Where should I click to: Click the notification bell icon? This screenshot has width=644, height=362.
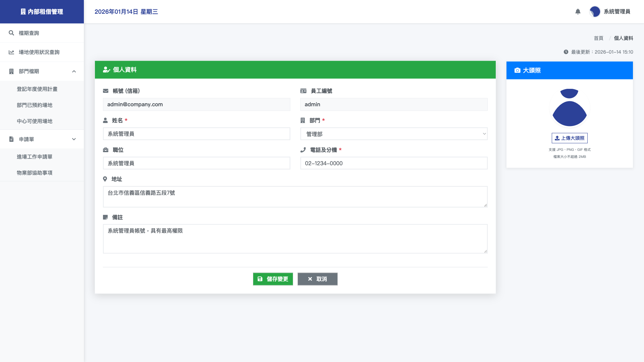click(x=578, y=12)
